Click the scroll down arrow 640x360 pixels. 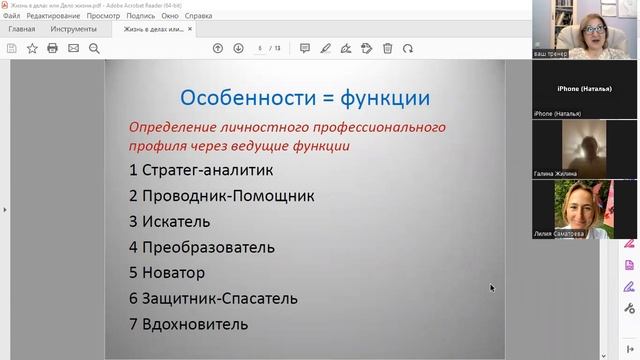click(603, 356)
